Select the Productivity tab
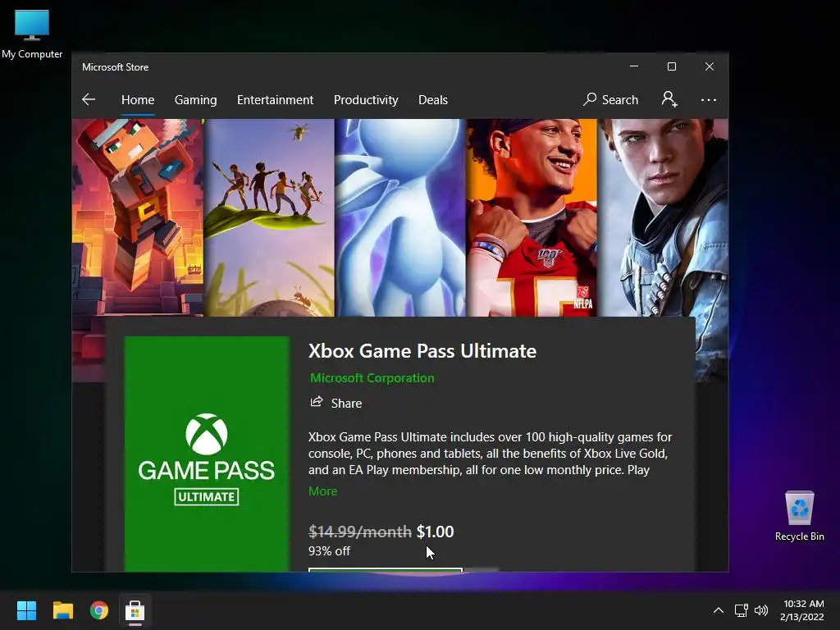Image resolution: width=840 pixels, height=630 pixels. (366, 99)
